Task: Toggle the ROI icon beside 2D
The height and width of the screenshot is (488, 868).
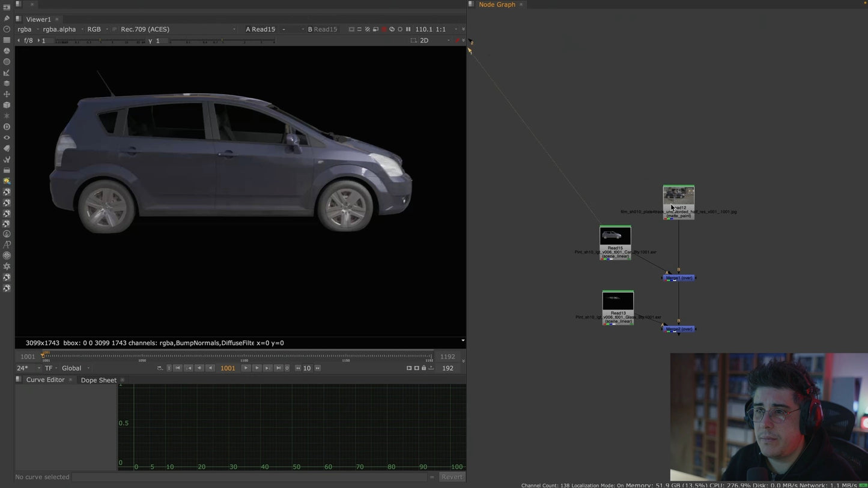Action: click(413, 41)
